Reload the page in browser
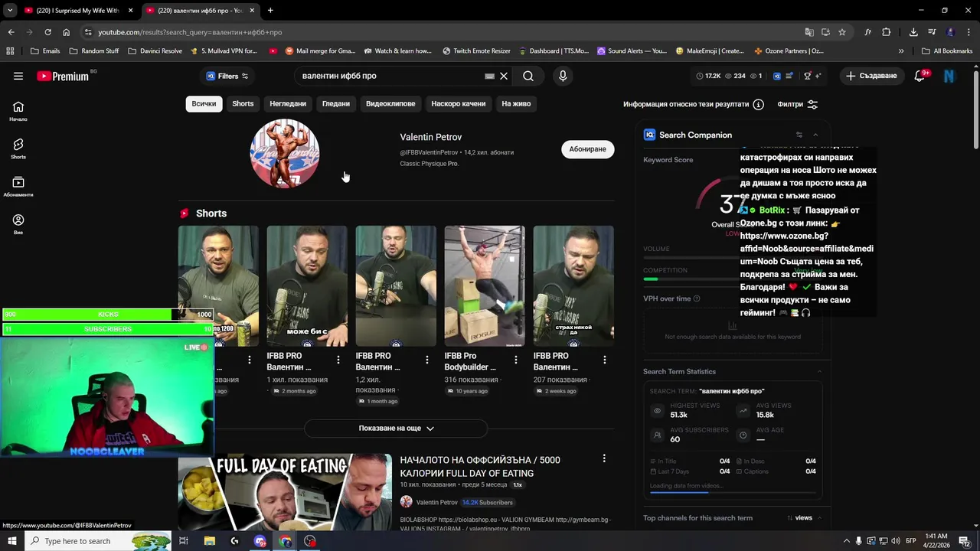Viewport: 980px width, 551px height. 47,32
